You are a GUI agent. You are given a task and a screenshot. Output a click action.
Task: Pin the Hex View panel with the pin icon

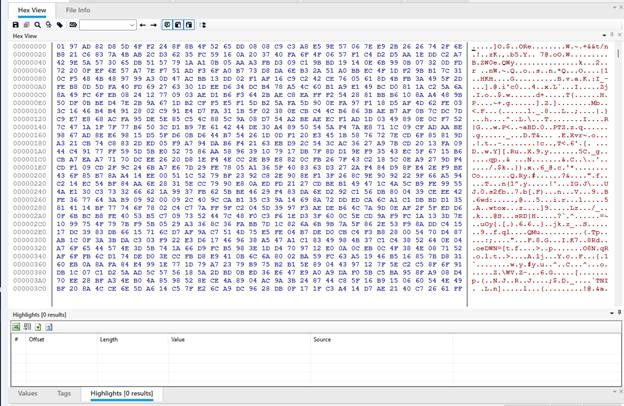pos(612,35)
